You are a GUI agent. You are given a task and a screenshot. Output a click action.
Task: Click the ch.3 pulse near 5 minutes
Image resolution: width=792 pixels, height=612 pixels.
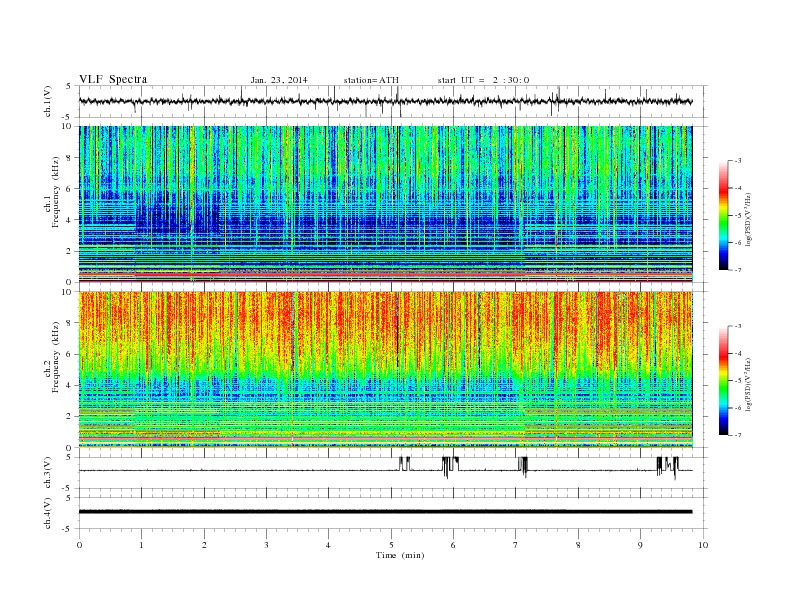tap(405, 464)
